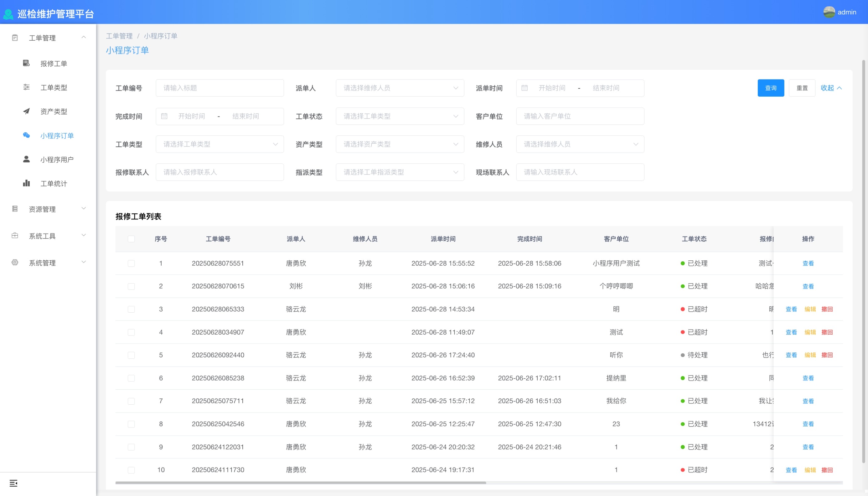The image size is (868, 496).
Task: Click the 小程序订单 WeChat icon
Action: click(x=26, y=135)
